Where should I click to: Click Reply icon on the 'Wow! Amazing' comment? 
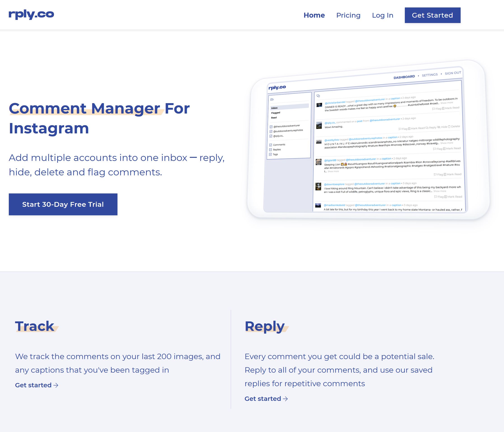[x=427, y=128]
